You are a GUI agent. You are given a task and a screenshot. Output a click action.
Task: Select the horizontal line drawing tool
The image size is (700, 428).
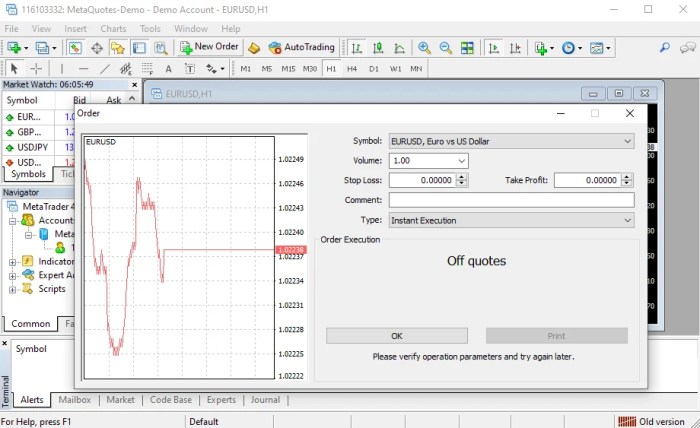click(x=83, y=69)
